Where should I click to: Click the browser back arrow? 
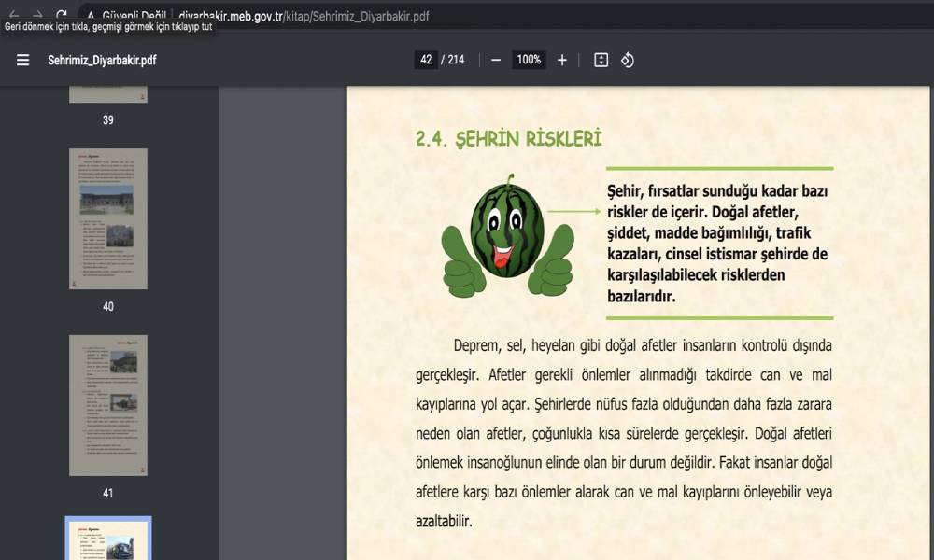click(x=14, y=14)
